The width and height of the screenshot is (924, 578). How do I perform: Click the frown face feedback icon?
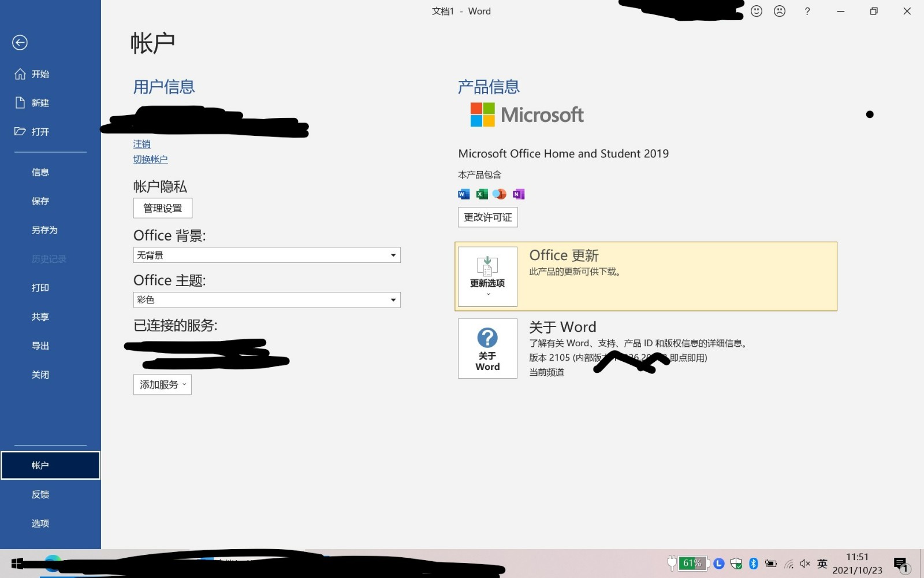coord(780,11)
